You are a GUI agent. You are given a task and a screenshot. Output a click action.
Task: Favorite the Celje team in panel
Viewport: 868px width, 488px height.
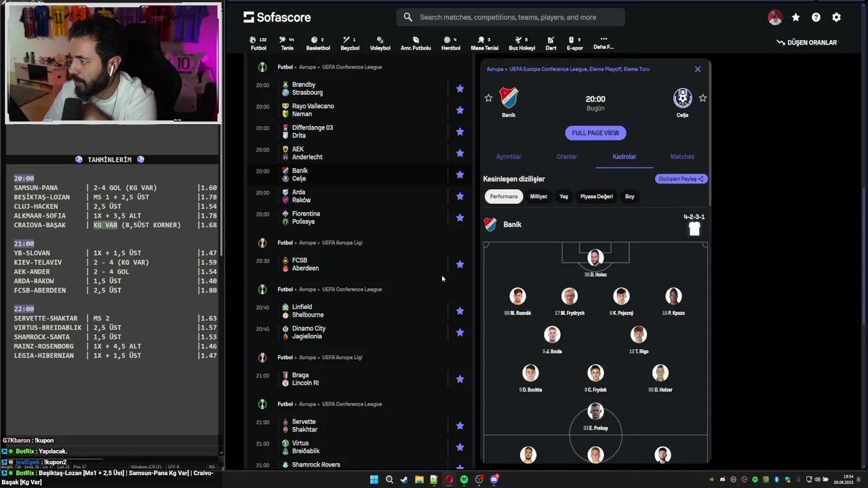tap(703, 98)
